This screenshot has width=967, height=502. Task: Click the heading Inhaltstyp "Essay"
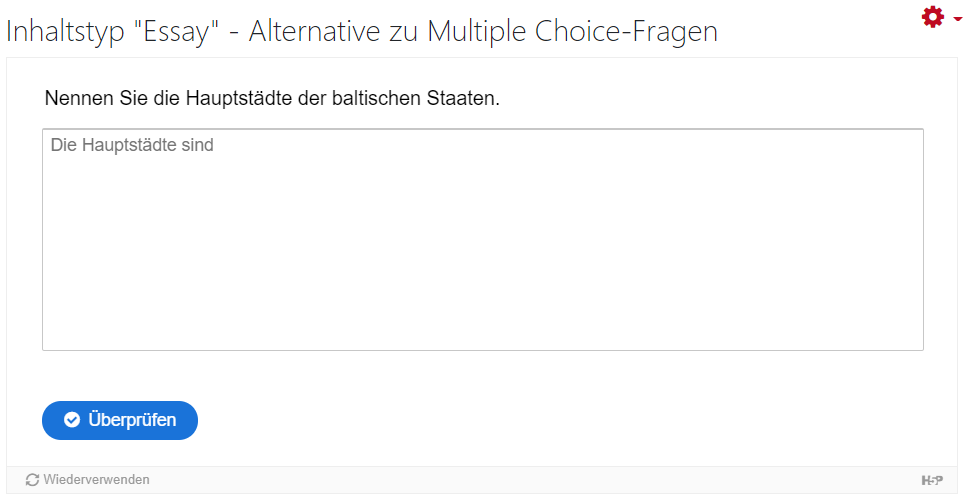tap(113, 31)
